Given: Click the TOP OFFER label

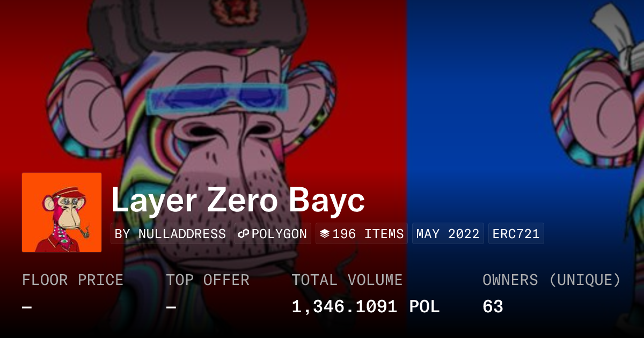Looking at the screenshot, I should click(x=208, y=280).
